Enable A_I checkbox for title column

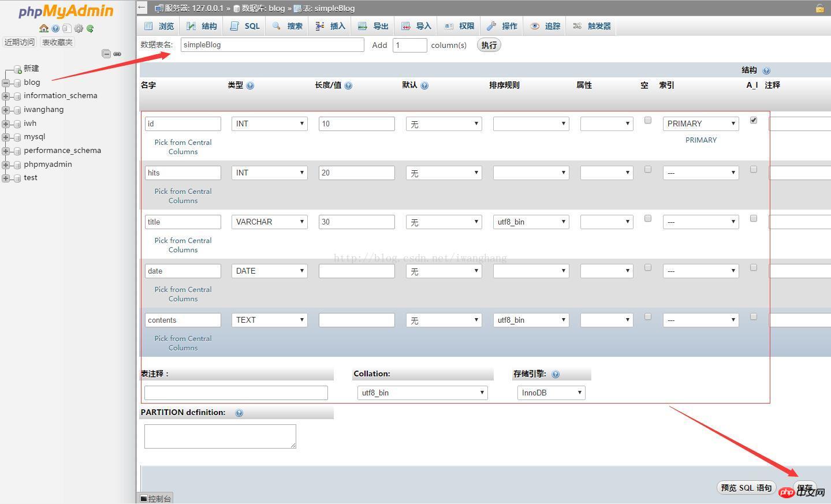click(x=753, y=218)
